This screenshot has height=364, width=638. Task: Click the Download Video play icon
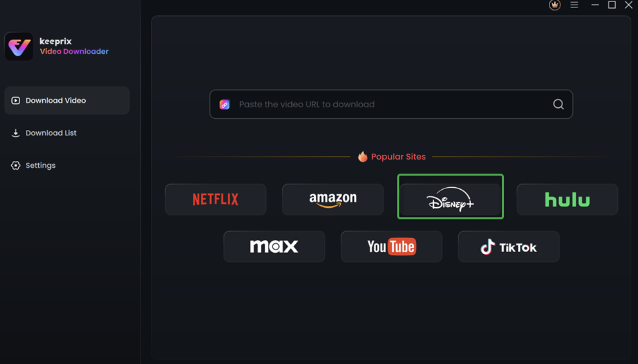[16, 101]
